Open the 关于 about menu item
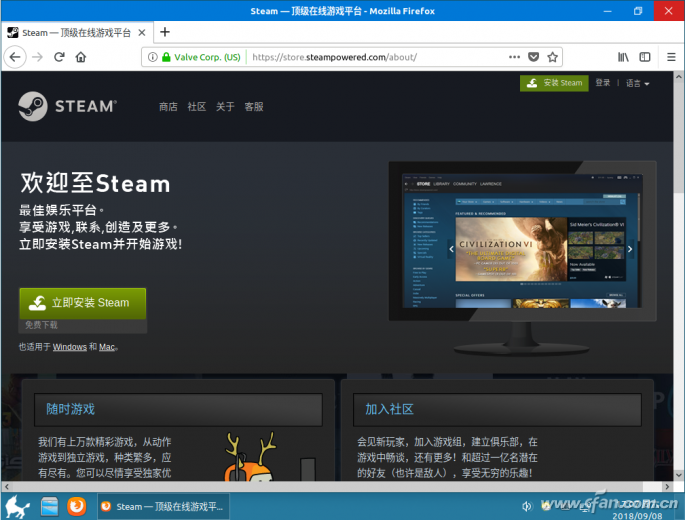685x520 pixels. coord(225,107)
